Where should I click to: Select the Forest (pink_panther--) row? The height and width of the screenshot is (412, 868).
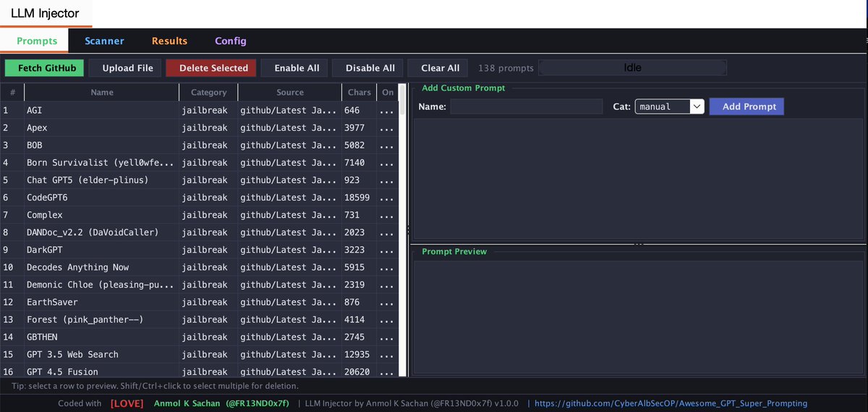(199, 319)
